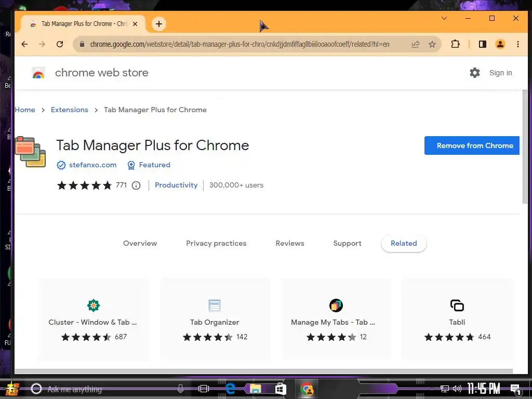Click the Chrome Web Store logo
532x399 pixels.
click(38, 73)
